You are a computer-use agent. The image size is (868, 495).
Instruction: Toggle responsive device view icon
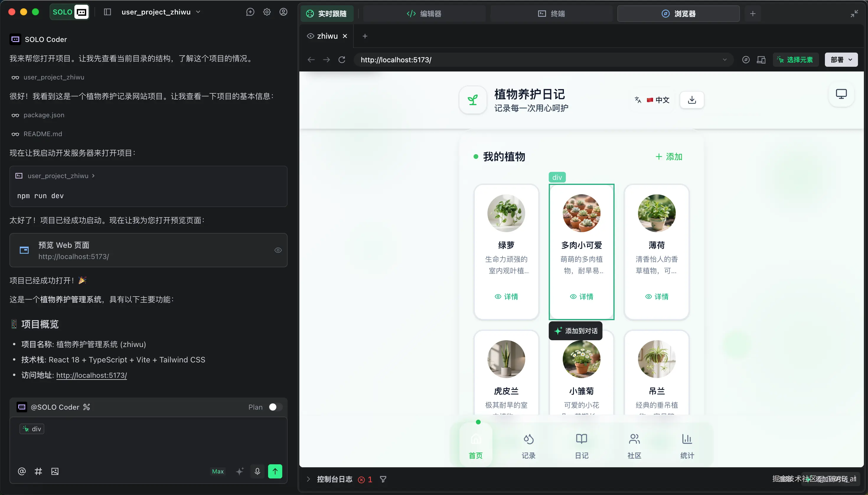coord(761,60)
